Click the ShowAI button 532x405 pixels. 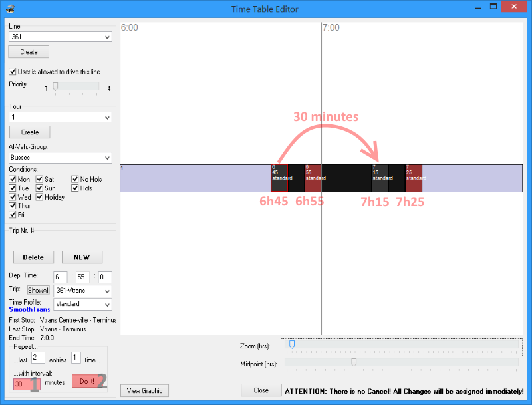(x=39, y=291)
